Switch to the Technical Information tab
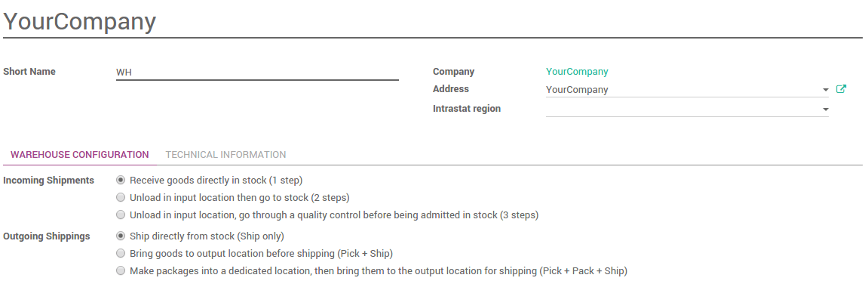The height and width of the screenshot is (281, 868). [x=225, y=155]
